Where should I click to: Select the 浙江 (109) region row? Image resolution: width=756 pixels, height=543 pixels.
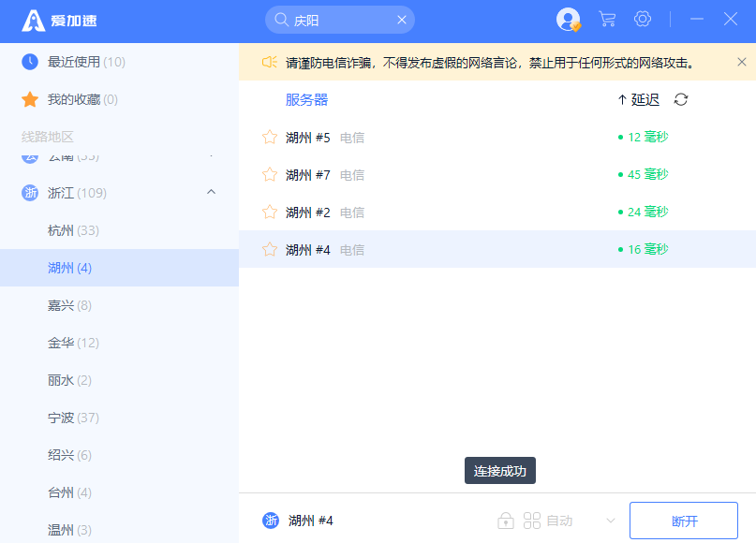pos(119,193)
